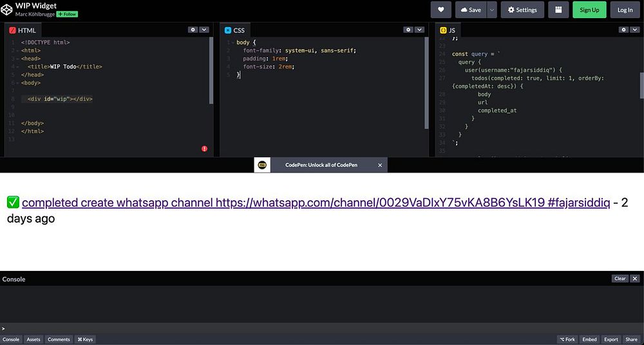Screen dimensions: 644x345
Task: Open the Comments panel
Action: click(x=59, y=339)
